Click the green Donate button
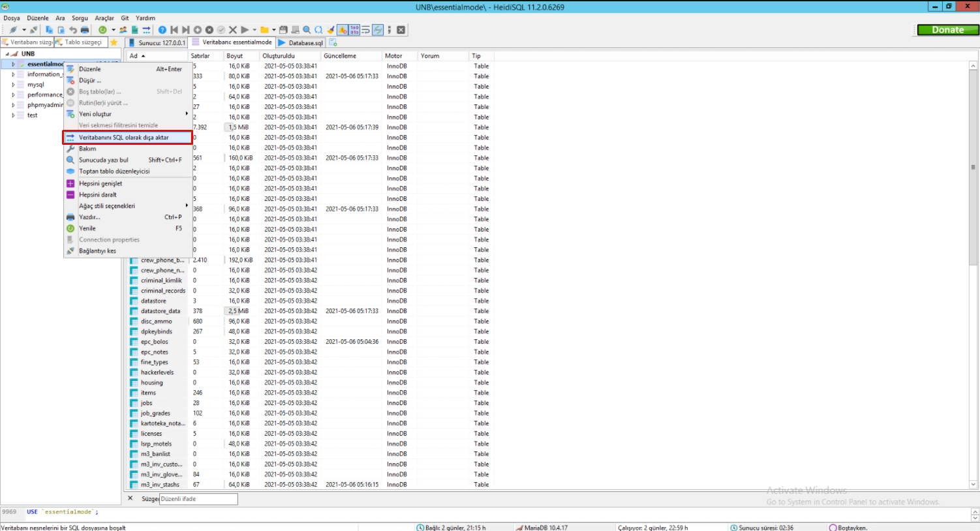Viewport: 980px width, 531px height. (948, 29)
